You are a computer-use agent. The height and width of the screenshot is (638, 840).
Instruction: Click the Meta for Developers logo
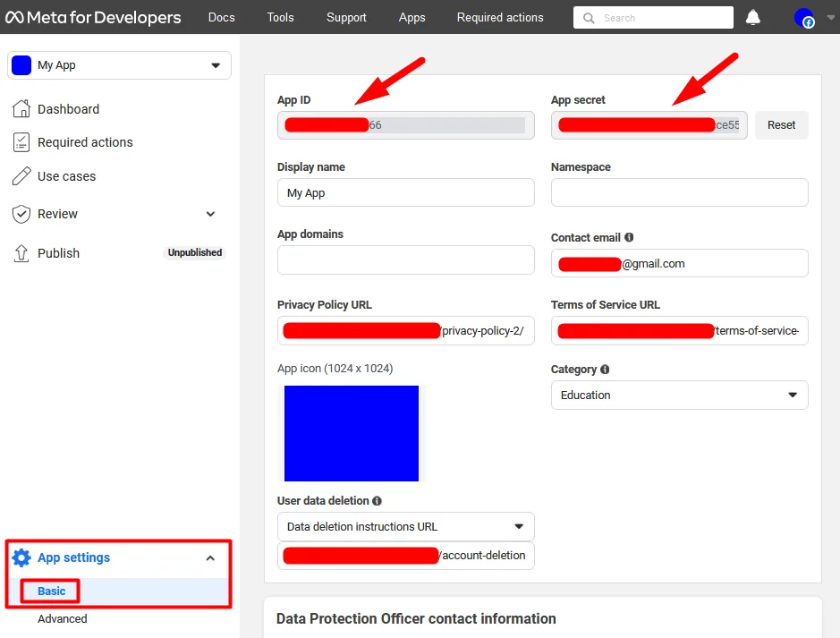[x=93, y=17]
